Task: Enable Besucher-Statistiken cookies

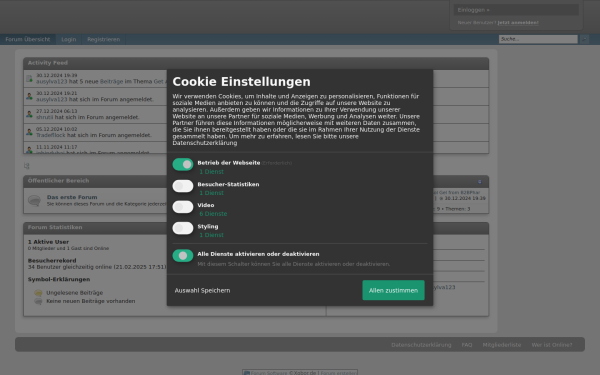Action: (183, 186)
